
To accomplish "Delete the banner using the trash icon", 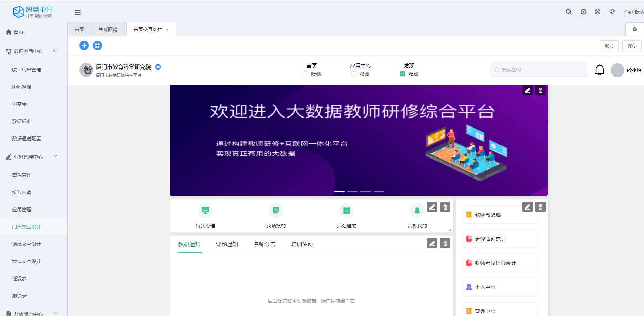I will [x=540, y=90].
